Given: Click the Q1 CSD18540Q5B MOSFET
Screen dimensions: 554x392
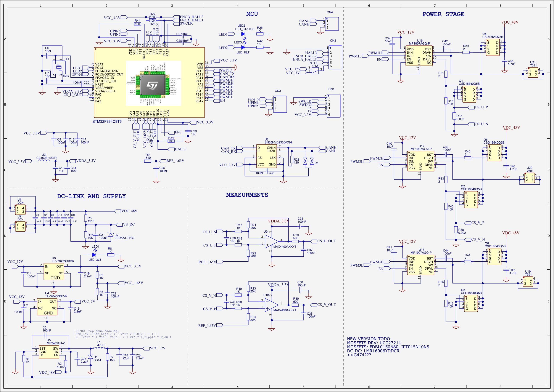Looking at the screenshot, I should [469, 94].
